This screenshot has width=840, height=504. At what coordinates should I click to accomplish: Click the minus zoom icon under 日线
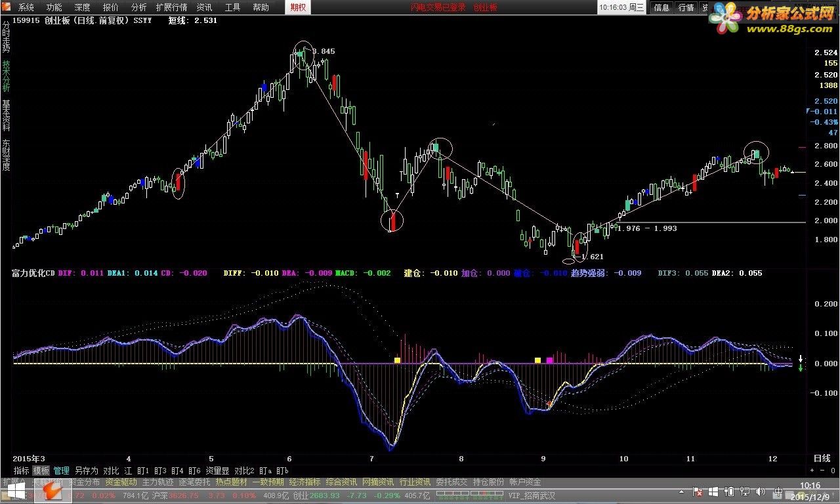[822, 470]
